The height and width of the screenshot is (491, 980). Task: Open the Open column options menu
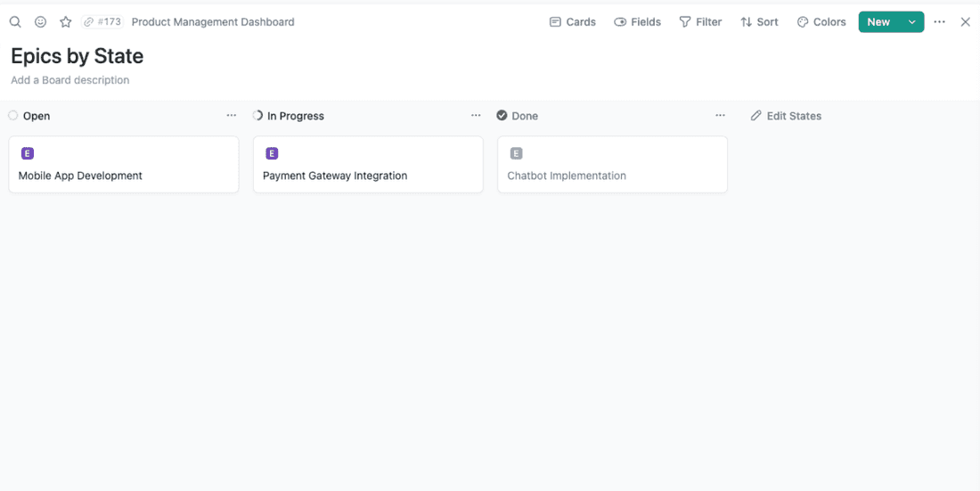232,116
